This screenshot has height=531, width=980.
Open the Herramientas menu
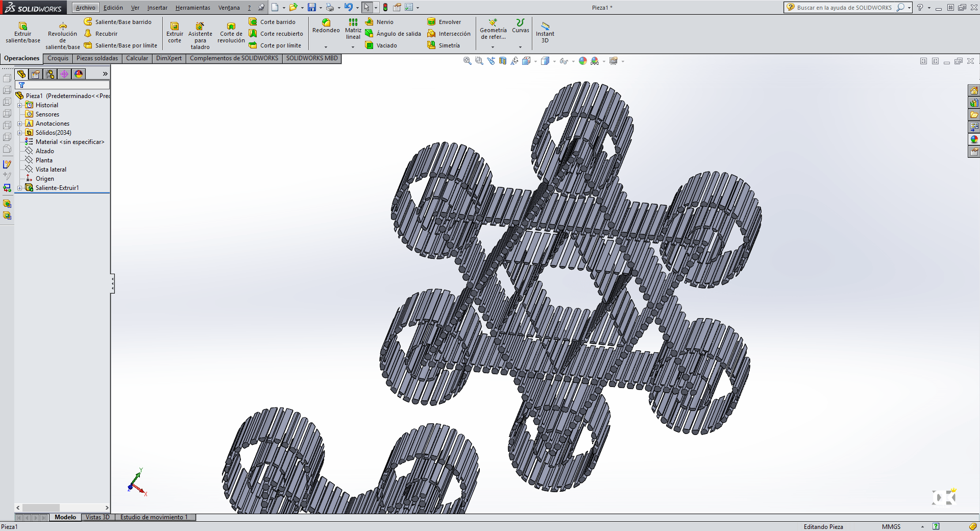tap(192, 8)
